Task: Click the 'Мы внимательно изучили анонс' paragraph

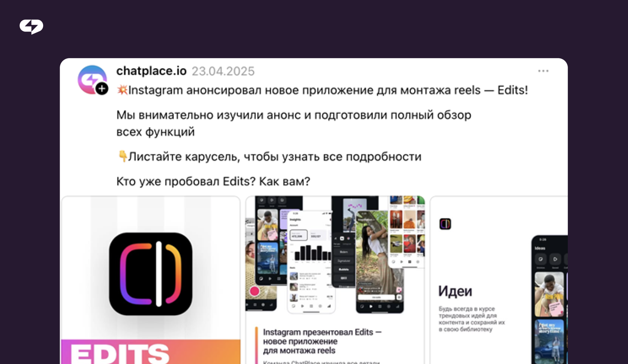Action: [x=294, y=123]
